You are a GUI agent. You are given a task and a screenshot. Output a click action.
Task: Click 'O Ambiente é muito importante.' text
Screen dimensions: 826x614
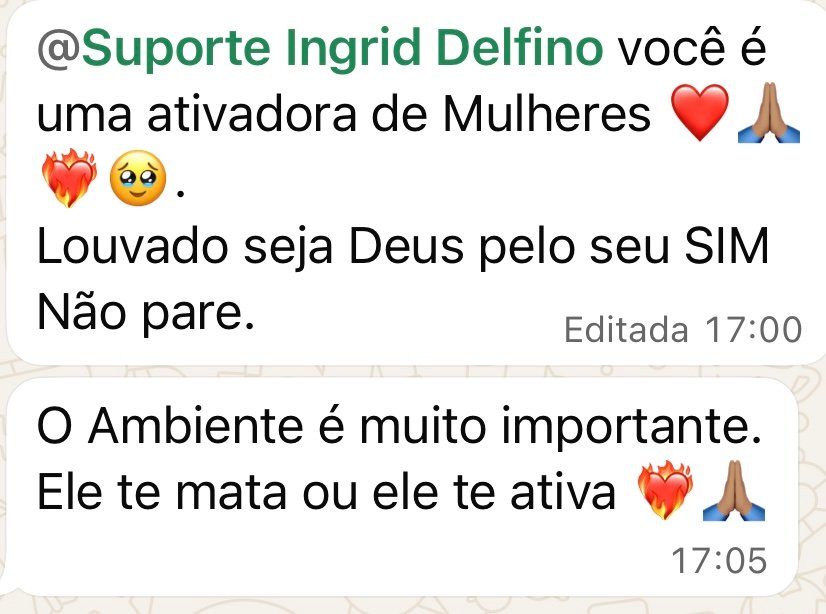click(x=399, y=425)
